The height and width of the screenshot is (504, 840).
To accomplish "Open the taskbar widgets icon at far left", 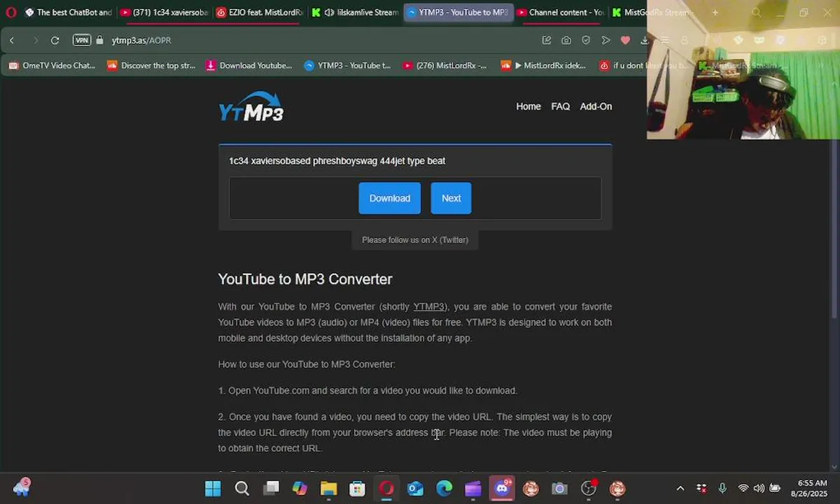I will 22,488.
